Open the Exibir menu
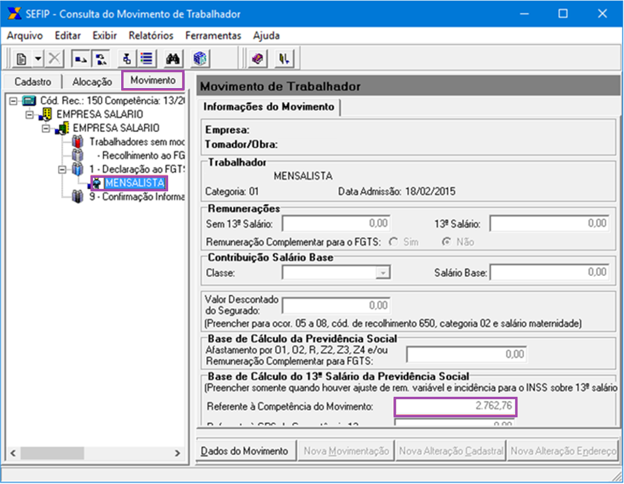624x484 pixels. (x=105, y=36)
